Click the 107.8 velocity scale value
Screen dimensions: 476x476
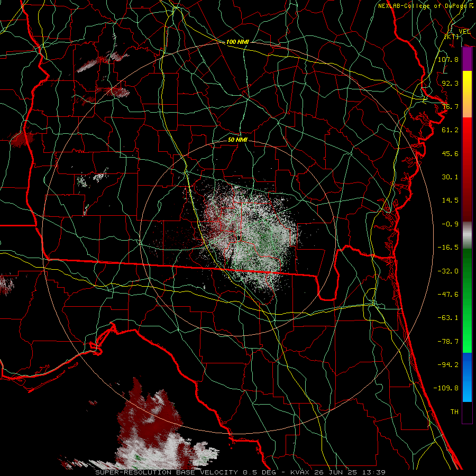coord(448,59)
